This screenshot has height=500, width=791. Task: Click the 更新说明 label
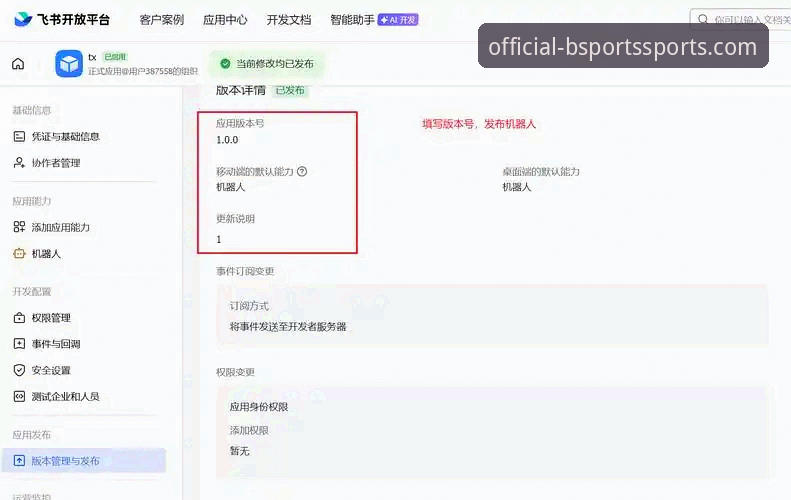(x=235, y=218)
